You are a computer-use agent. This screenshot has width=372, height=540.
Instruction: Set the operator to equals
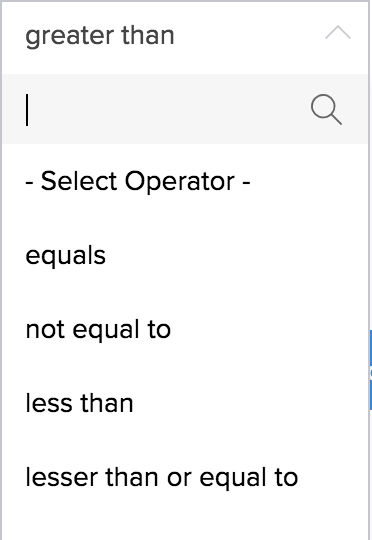point(185,256)
